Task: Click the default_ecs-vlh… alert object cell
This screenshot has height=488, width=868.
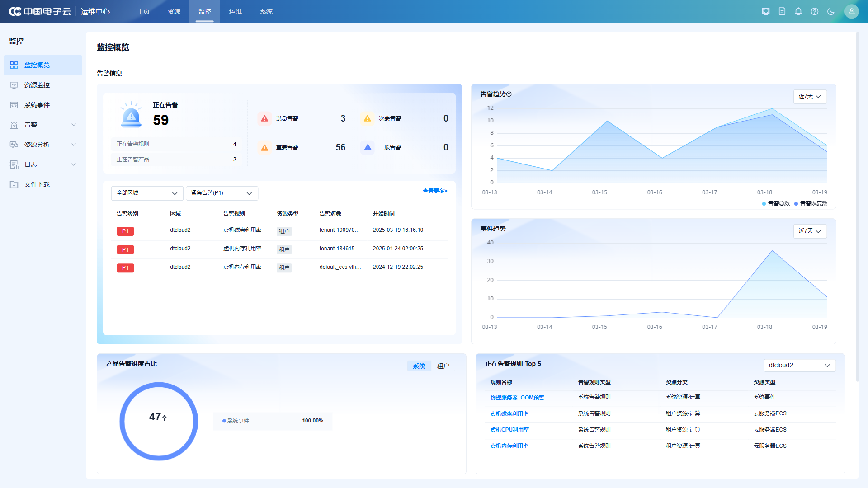Action: tap(340, 267)
